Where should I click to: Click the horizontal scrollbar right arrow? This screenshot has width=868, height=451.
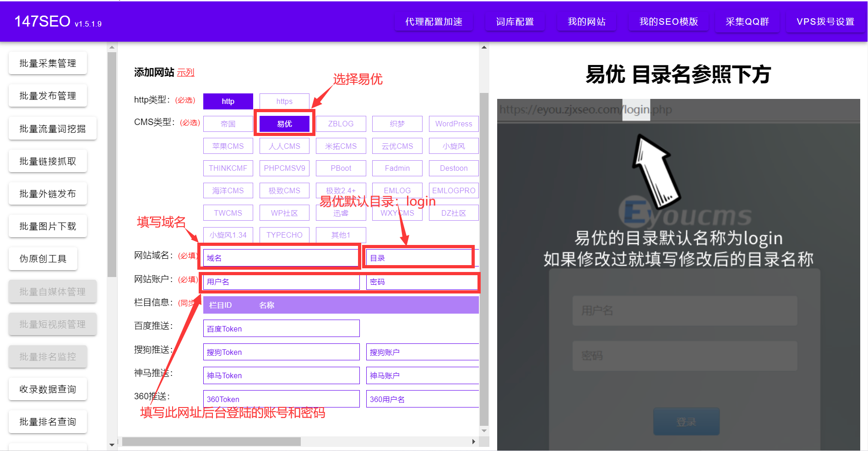pyautogui.click(x=474, y=442)
